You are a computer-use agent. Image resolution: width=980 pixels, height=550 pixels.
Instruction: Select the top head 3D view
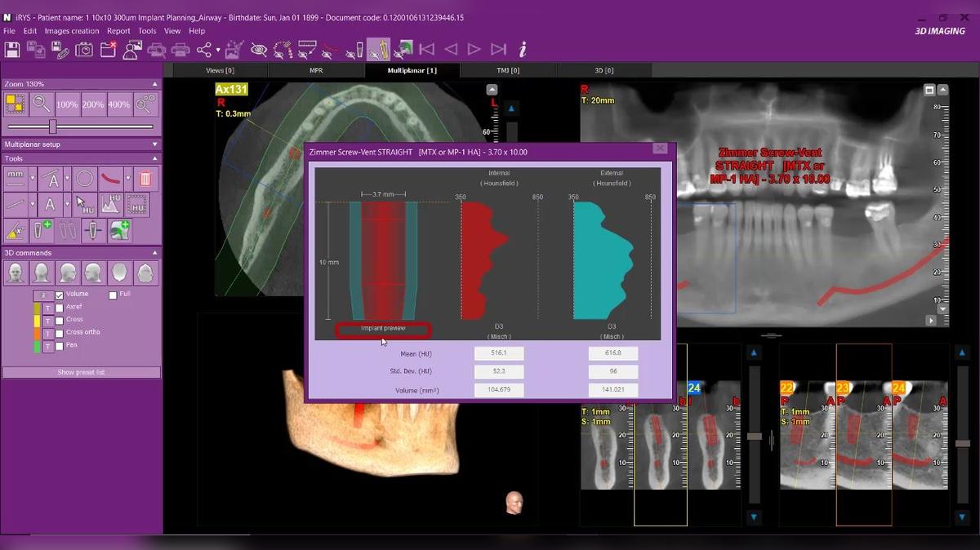[119, 273]
